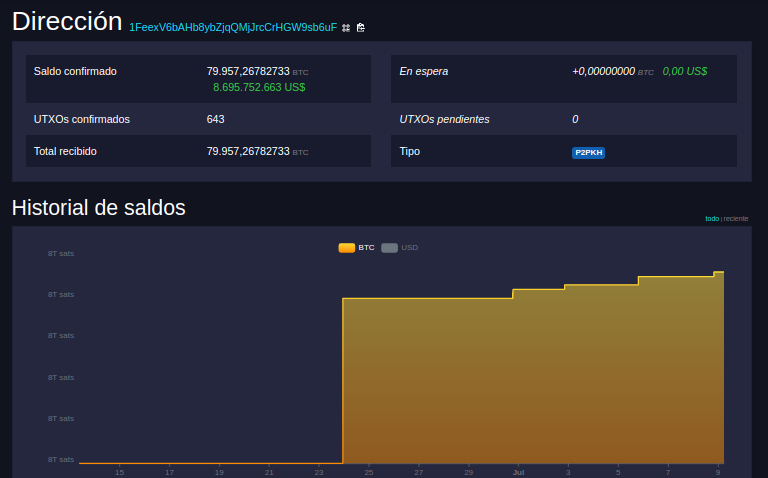Switch the balance history to 'reciente'
The height and width of the screenshot is (478, 768).
(x=736, y=218)
